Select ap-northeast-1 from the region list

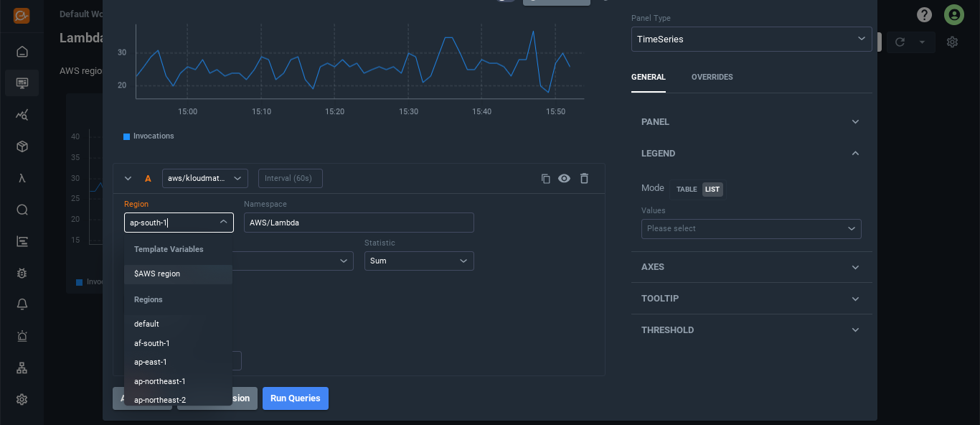(x=159, y=380)
